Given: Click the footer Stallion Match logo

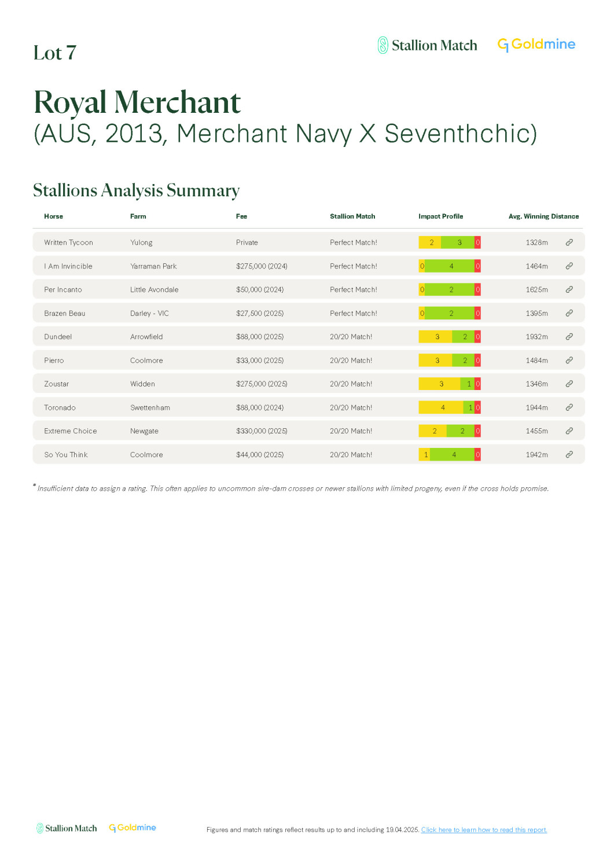Looking at the screenshot, I should coord(67,828).
